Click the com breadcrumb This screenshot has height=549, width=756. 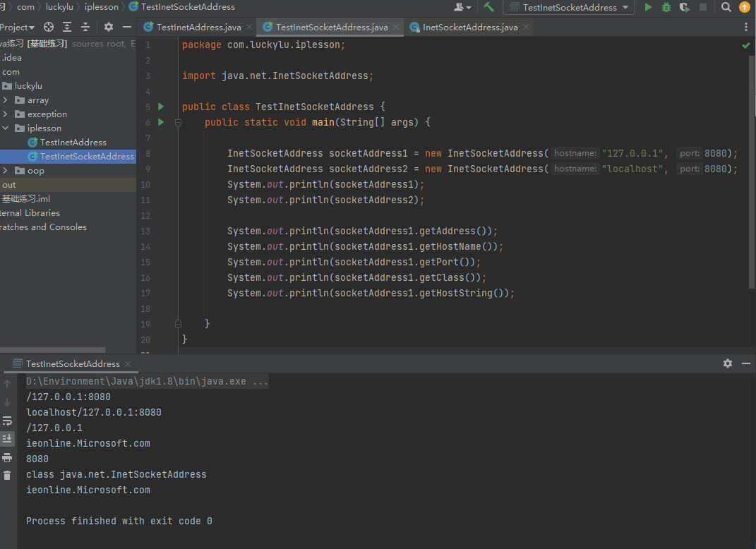[25, 7]
